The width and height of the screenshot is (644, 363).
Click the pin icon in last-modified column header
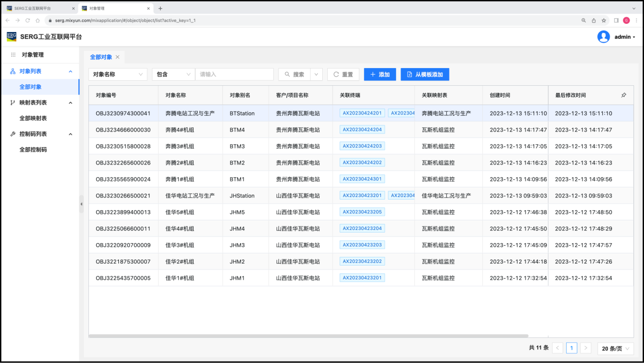click(x=624, y=95)
